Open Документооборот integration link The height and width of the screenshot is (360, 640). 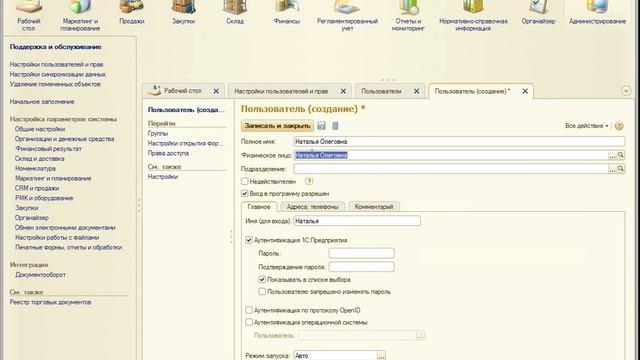point(40,275)
